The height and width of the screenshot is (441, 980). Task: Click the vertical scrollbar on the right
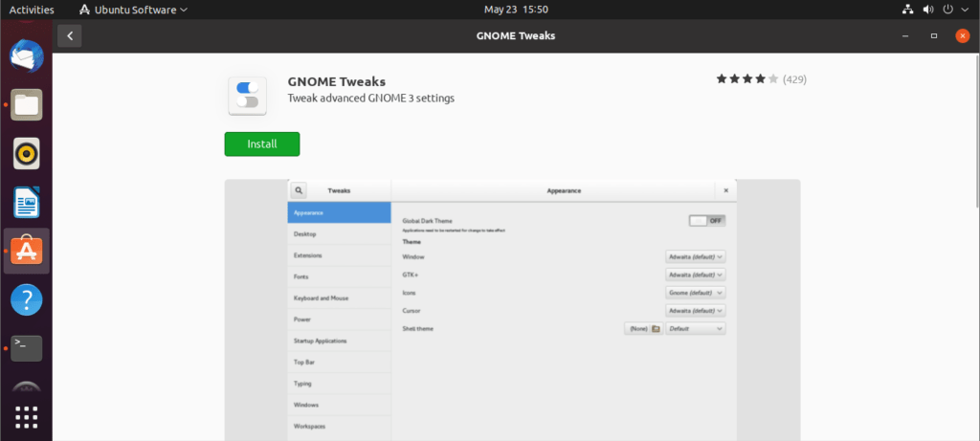pyautogui.click(x=977, y=130)
